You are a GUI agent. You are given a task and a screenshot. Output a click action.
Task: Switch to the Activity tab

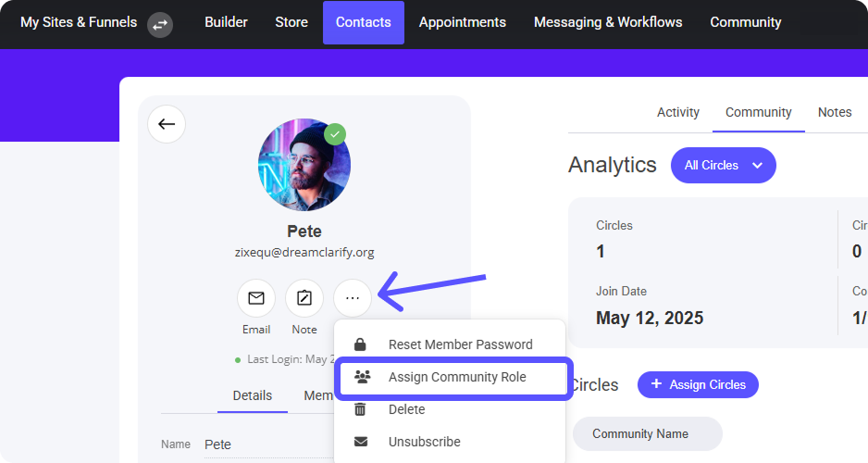pos(677,112)
